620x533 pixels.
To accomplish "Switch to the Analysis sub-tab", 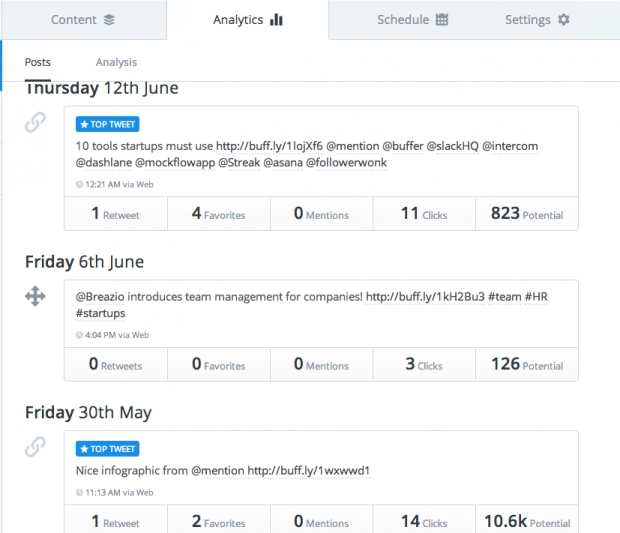I will [x=116, y=62].
